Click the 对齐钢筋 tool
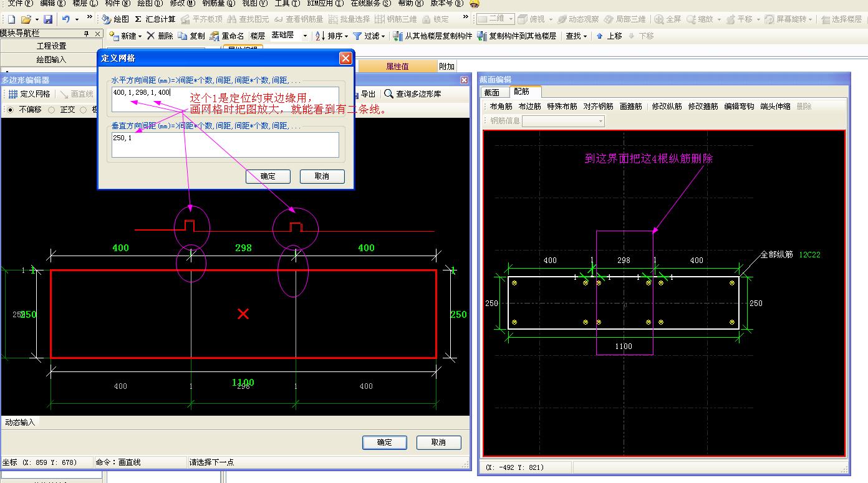868x483 pixels. point(599,107)
